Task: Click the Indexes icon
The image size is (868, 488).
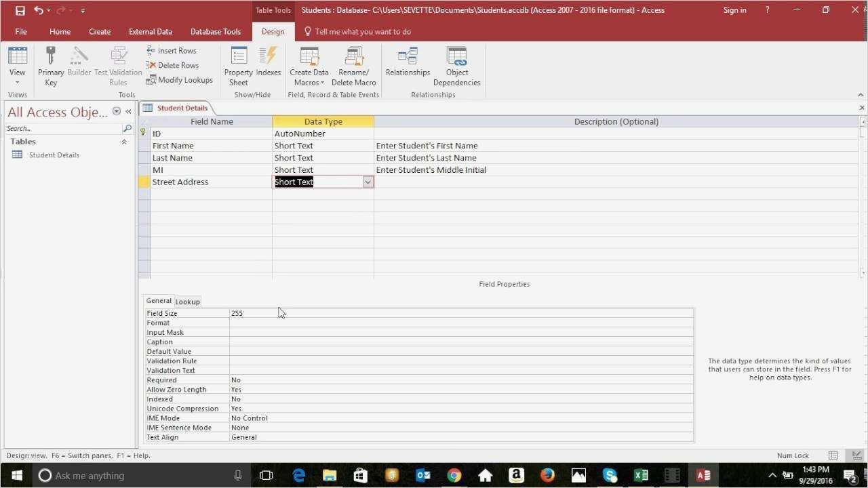Action: tap(269, 64)
